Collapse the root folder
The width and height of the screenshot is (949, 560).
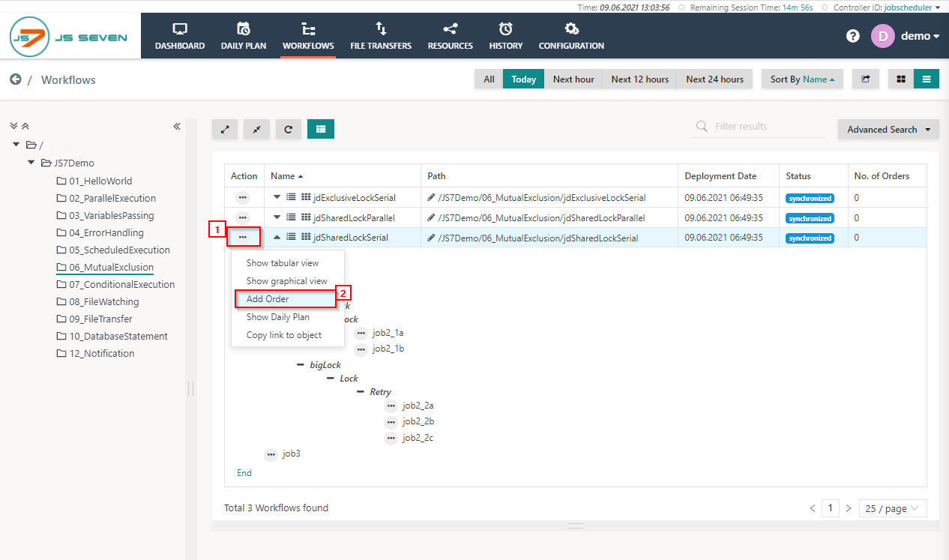click(16, 144)
